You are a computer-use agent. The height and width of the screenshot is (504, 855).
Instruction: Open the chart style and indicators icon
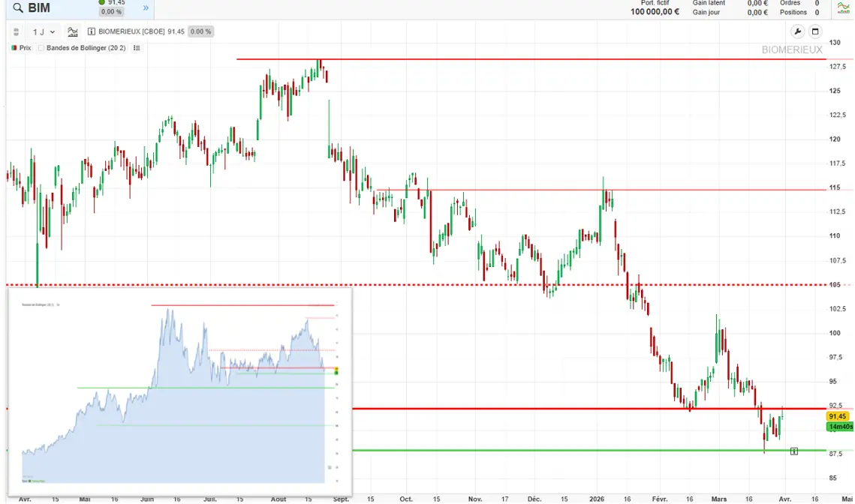point(73,32)
